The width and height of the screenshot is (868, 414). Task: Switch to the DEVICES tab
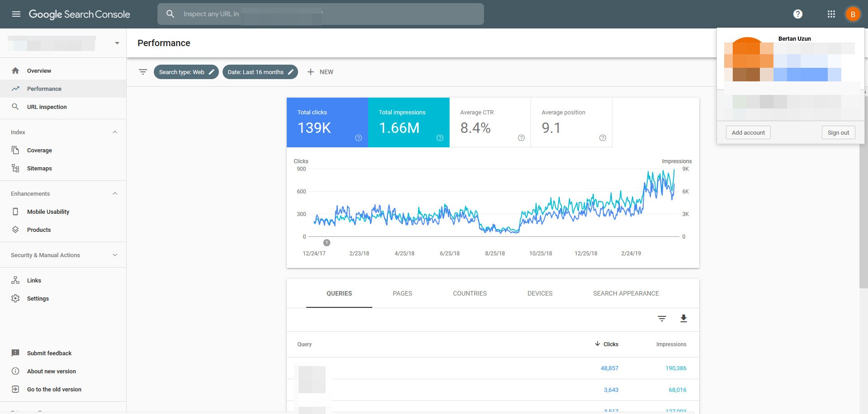540,293
